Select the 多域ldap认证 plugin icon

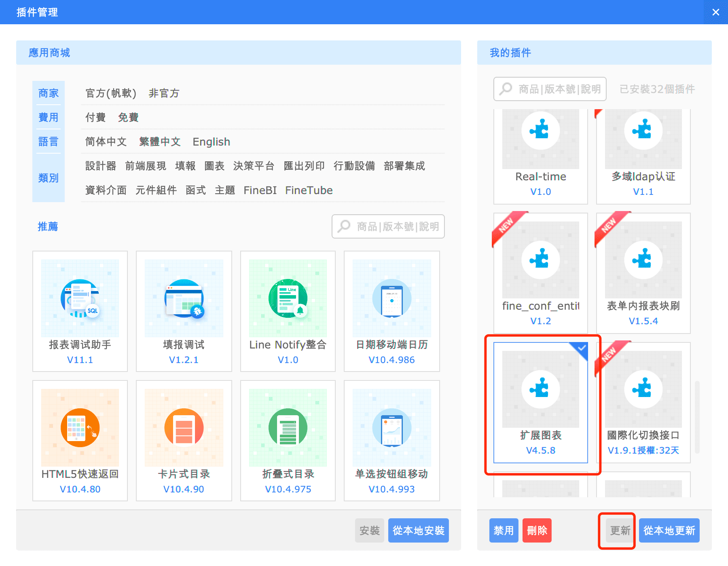[643, 139]
